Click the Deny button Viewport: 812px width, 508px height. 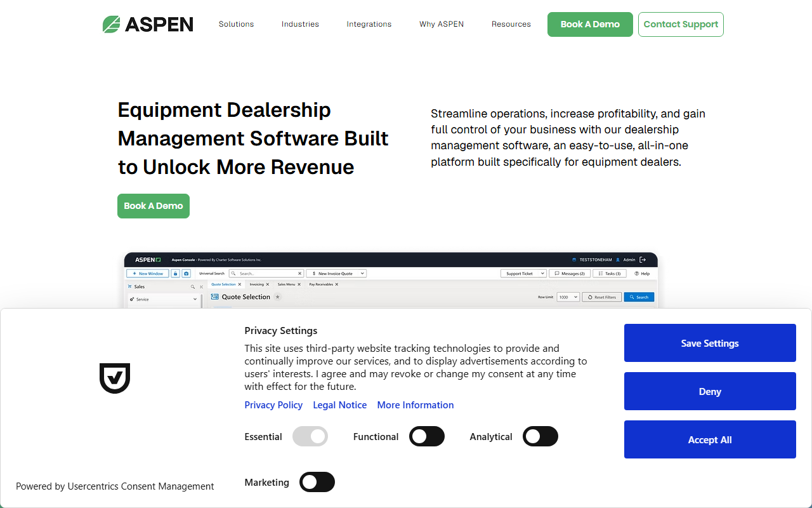[x=710, y=391]
